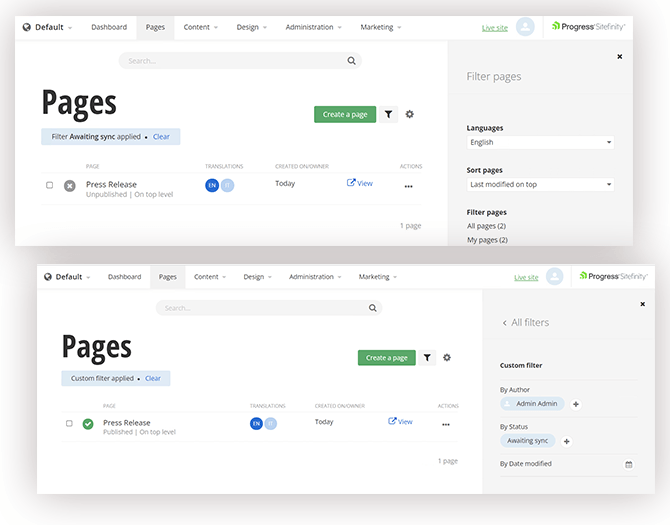
Task: Select the All pages (2) filter
Action: click(487, 226)
